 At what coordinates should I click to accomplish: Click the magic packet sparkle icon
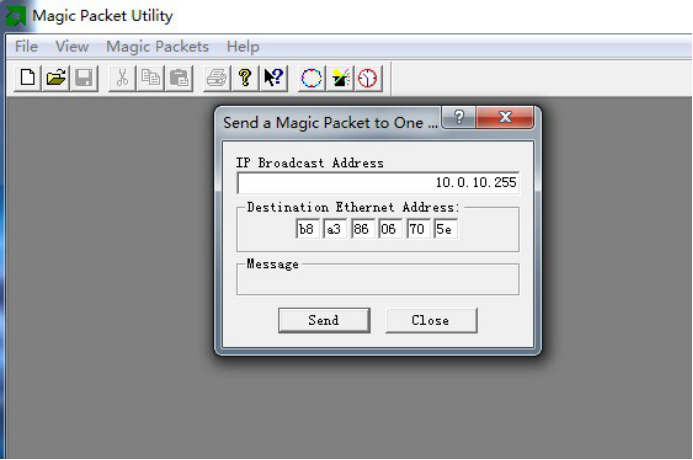[340, 78]
